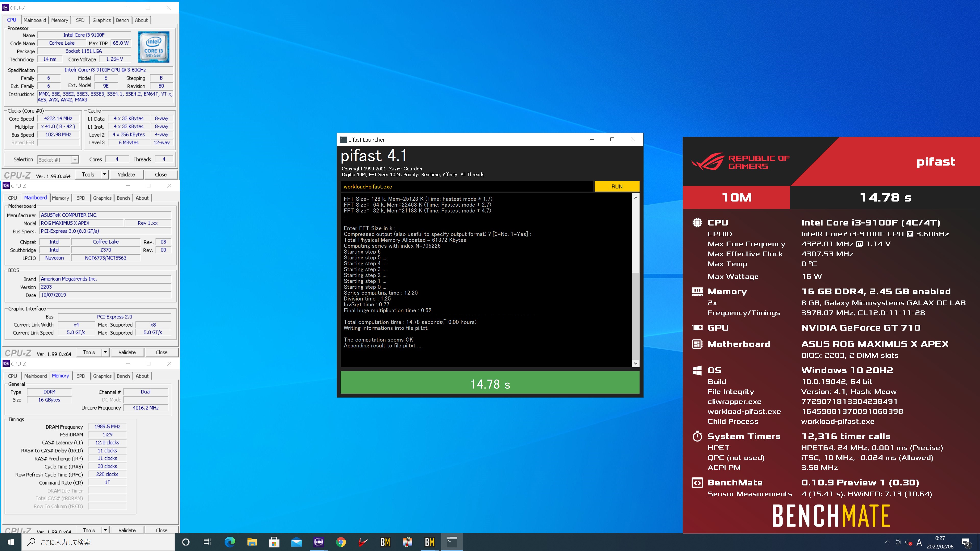Show hidden system tray icons chevron
980x551 pixels.
pyautogui.click(x=887, y=542)
